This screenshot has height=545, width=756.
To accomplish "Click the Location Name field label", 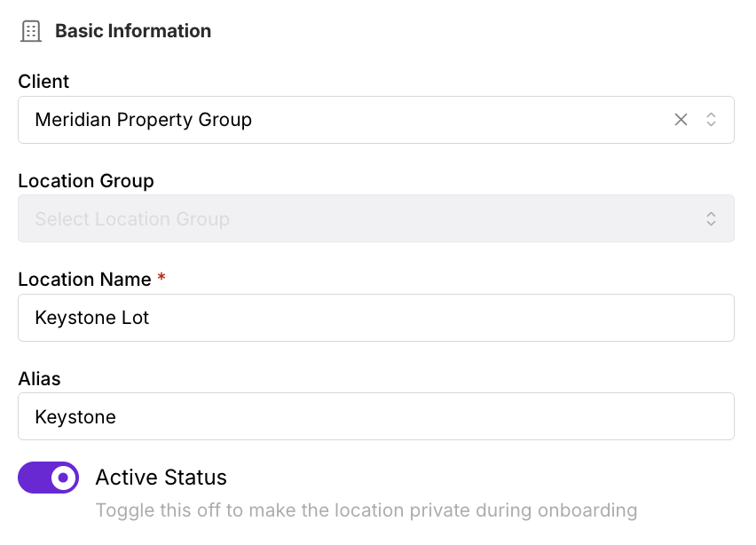I will click(x=84, y=280).
